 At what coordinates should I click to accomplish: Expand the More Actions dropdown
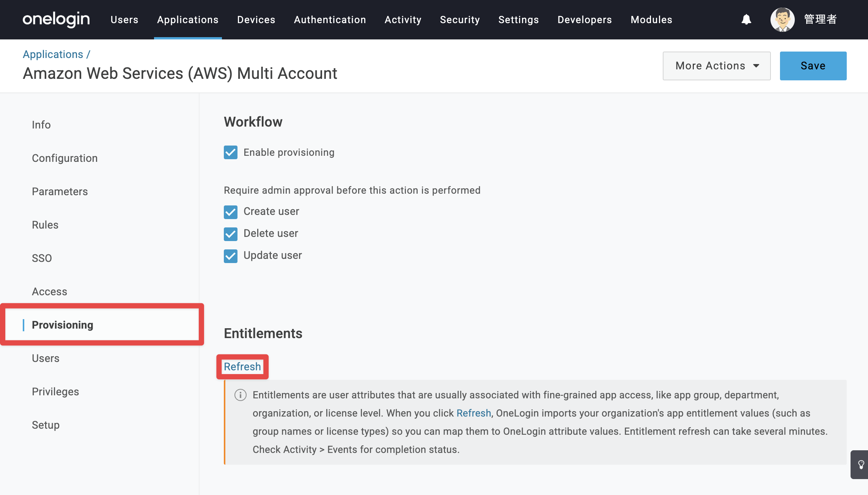tap(716, 66)
